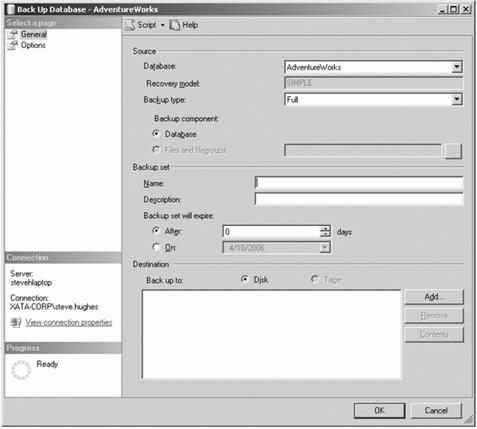The image size is (477, 429).
Task: Click the Options page icon
Action: coord(12,45)
